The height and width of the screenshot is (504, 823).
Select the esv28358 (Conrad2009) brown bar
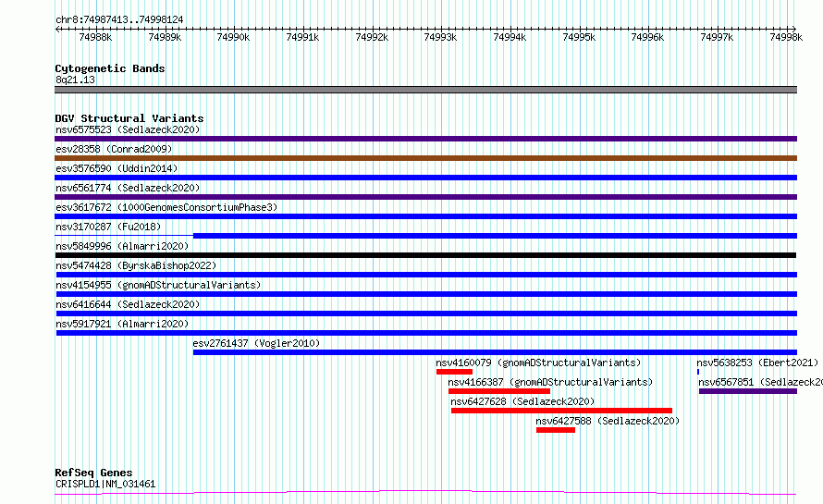(x=425, y=158)
